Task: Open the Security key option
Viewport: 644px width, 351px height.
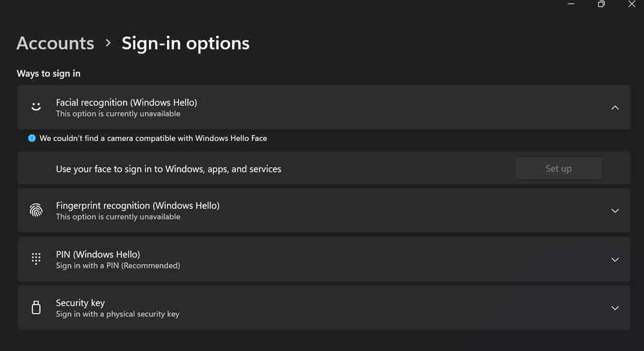Action: [x=81, y=303]
